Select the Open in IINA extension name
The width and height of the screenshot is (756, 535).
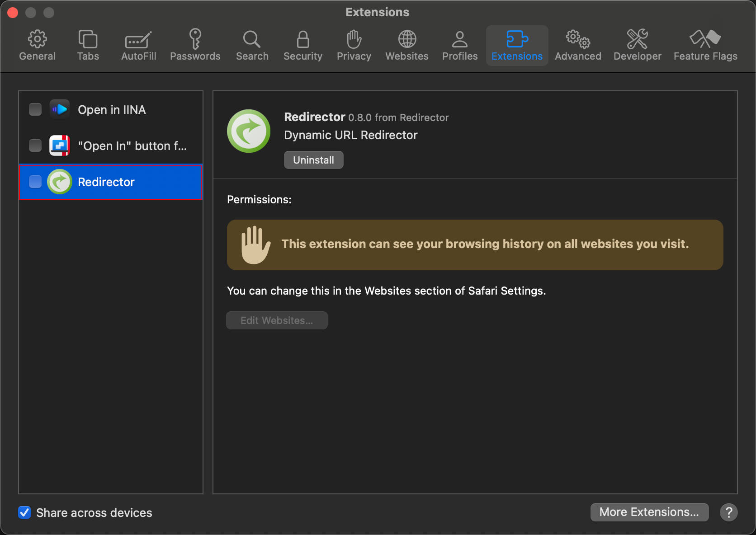coord(112,110)
